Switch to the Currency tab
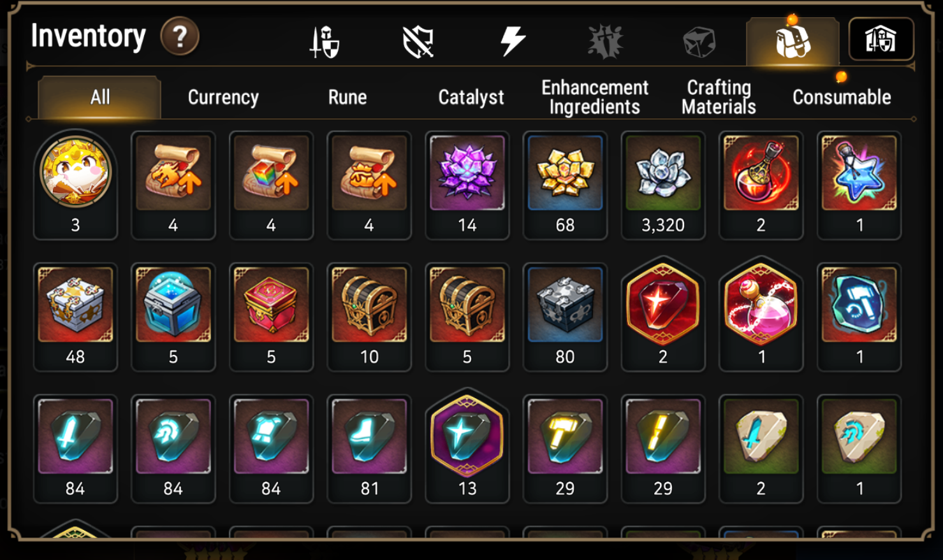Viewport: 943px width, 560px height. [223, 97]
